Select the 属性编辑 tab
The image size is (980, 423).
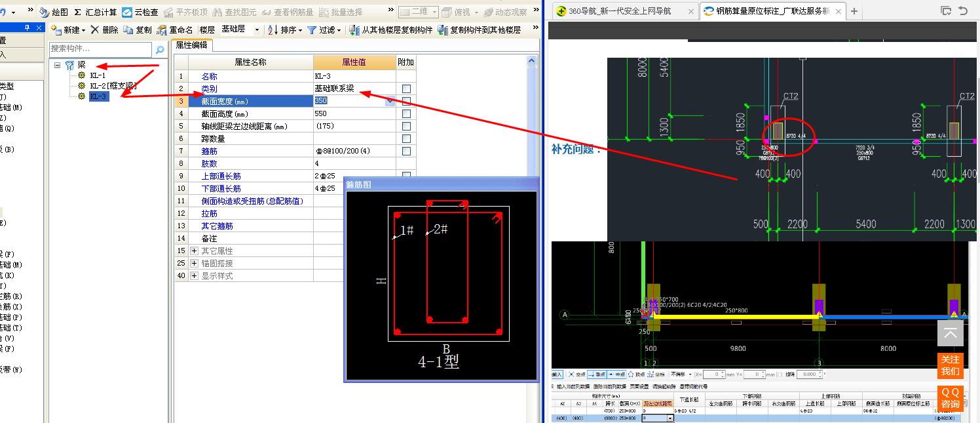tap(191, 45)
